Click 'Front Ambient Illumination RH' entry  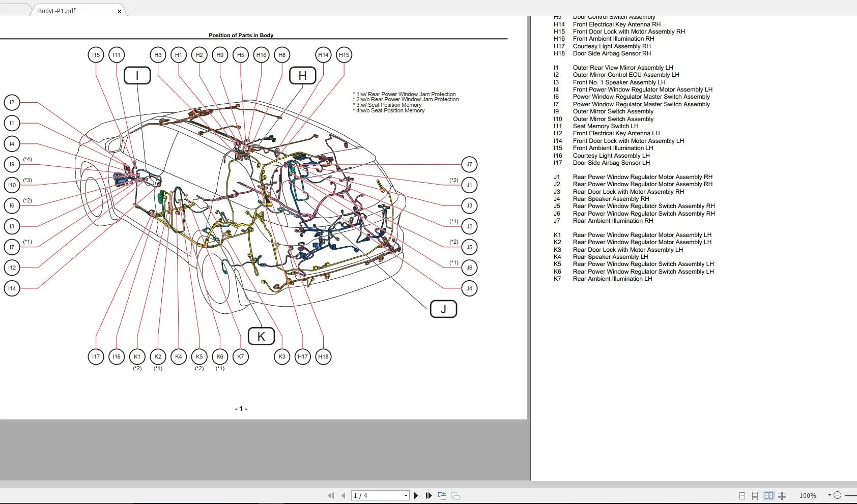[614, 39]
